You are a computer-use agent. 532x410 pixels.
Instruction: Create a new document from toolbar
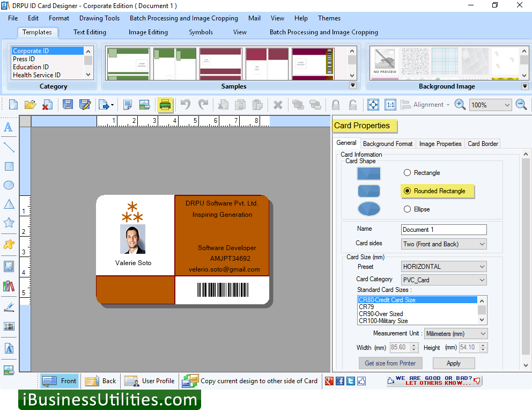coord(13,105)
